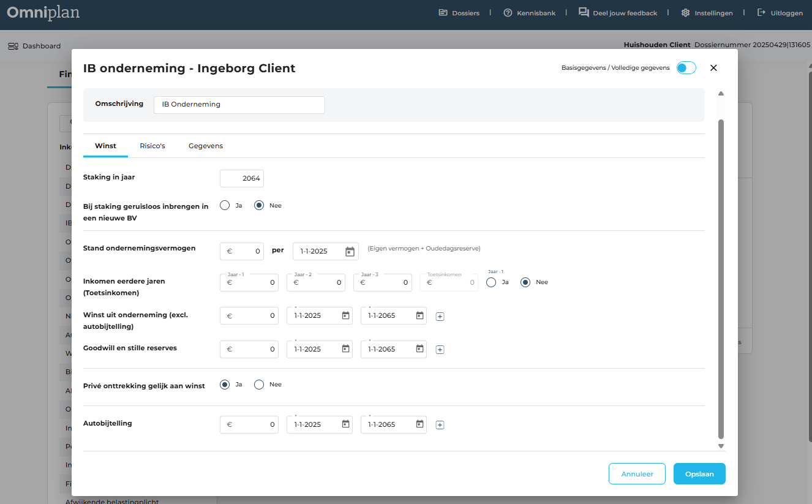Switch to the Gegevens tab
The image size is (812, 504).
(205, 146)
